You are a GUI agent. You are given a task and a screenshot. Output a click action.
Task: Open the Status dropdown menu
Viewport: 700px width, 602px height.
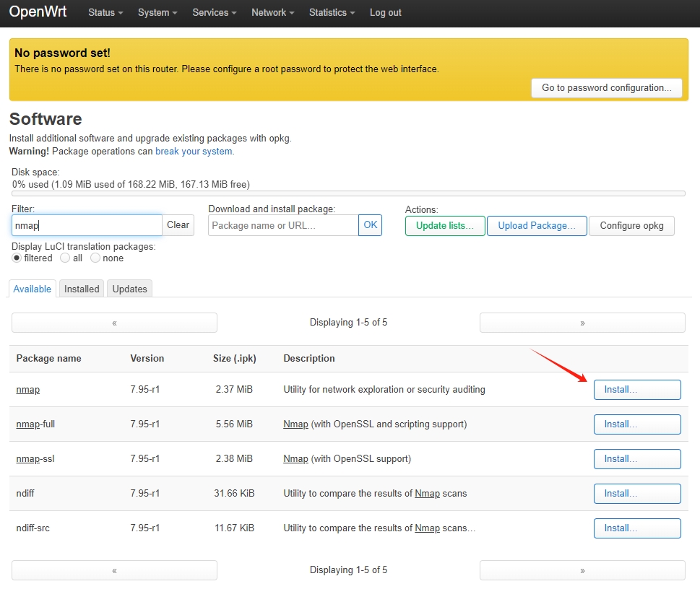click(x=105, y=12)
